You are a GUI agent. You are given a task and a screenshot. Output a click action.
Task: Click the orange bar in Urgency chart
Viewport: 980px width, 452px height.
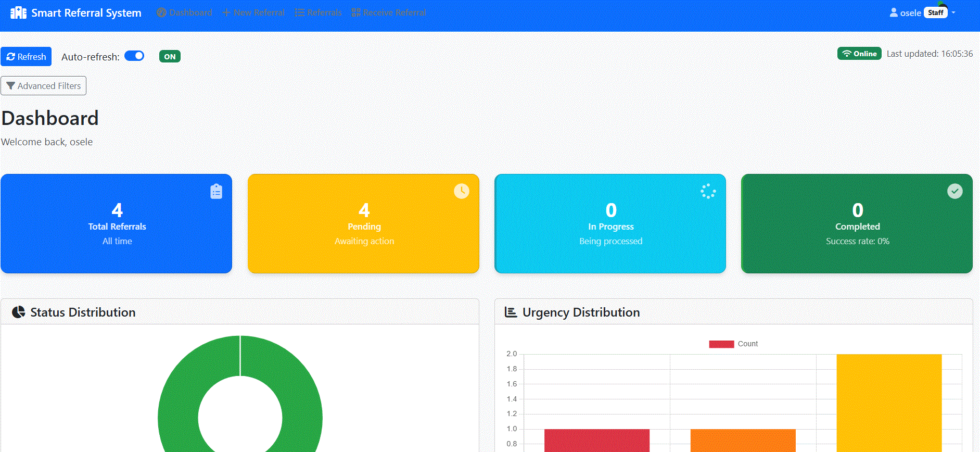tap(743, 441)
